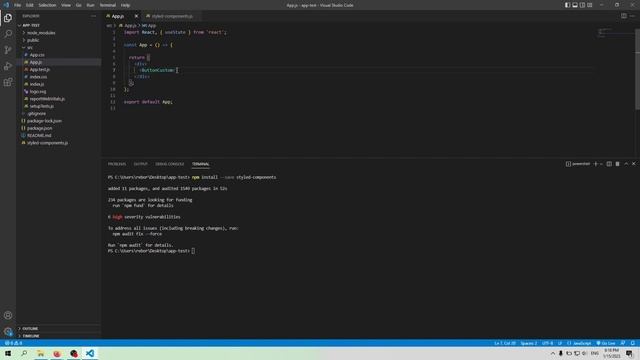Open the File menu
The width and height of the screenshot is (640, 360).
pyautogui.click(x=18, y=5)
